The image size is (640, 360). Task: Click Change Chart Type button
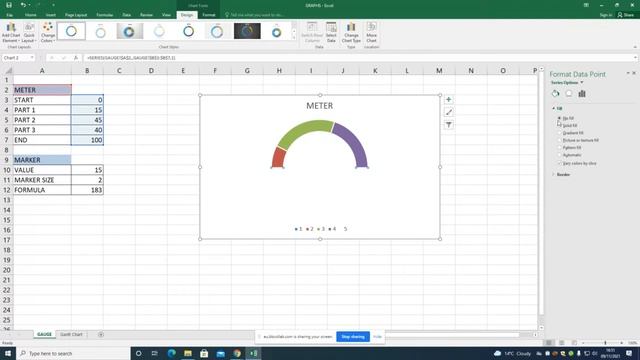click(351, 33)
